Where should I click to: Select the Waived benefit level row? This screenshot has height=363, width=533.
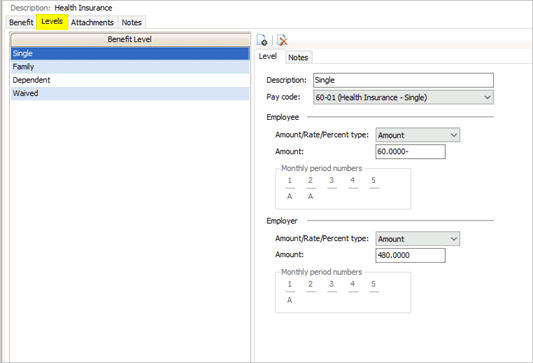tap(130, 93)
